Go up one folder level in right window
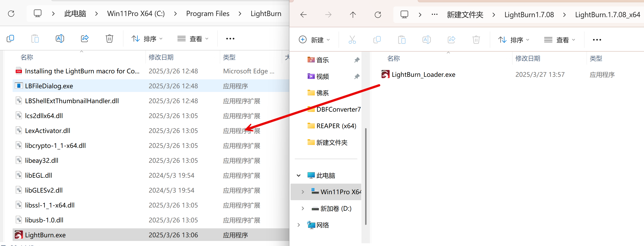The height and width of the screenshot is (246, 644). 353,15
